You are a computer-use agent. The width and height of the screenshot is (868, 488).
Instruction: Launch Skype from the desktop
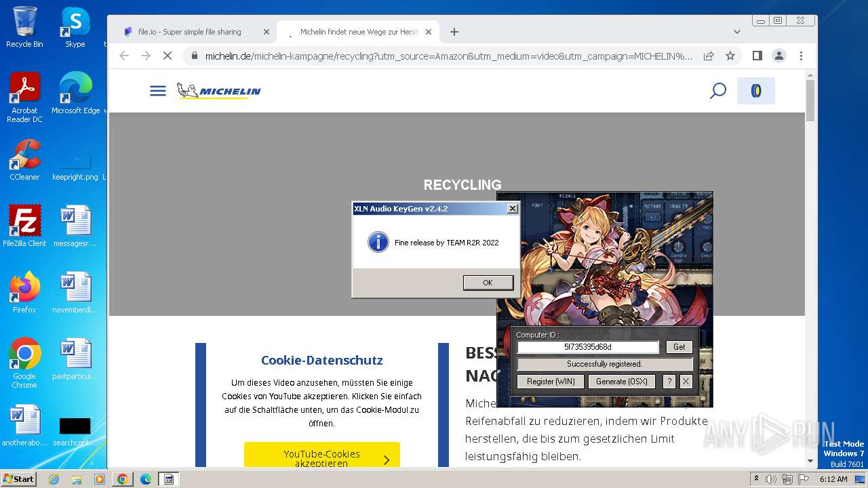click(75, 27)
